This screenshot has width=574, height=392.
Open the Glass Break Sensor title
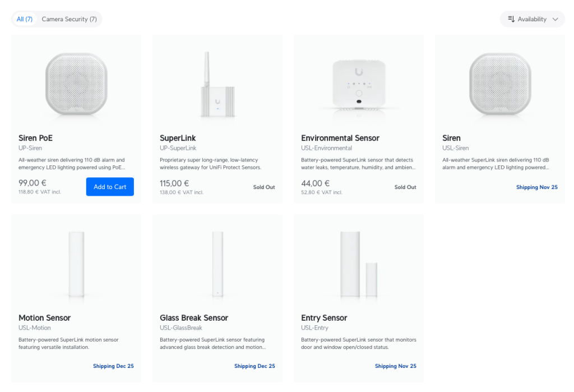pos(194,317)
